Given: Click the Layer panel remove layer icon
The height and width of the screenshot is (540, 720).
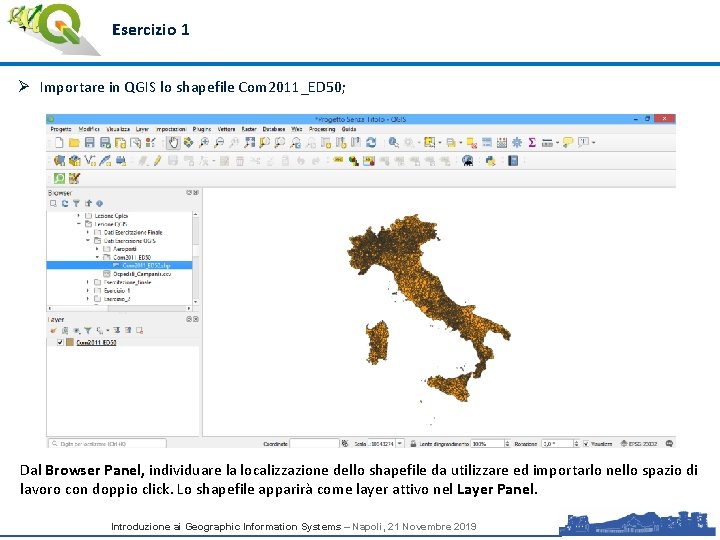Looking at the screenshot, I should coord(140,330).
